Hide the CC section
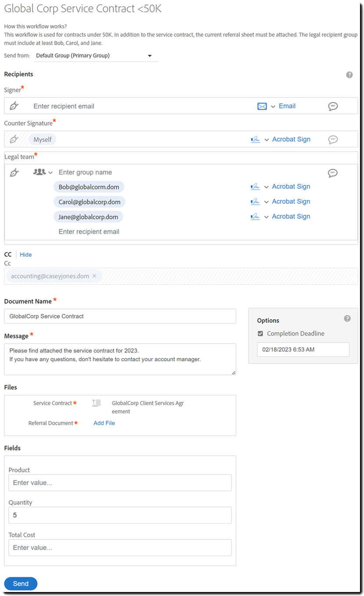364x596 pixels. pyautogui.click(x=25, y=254)
